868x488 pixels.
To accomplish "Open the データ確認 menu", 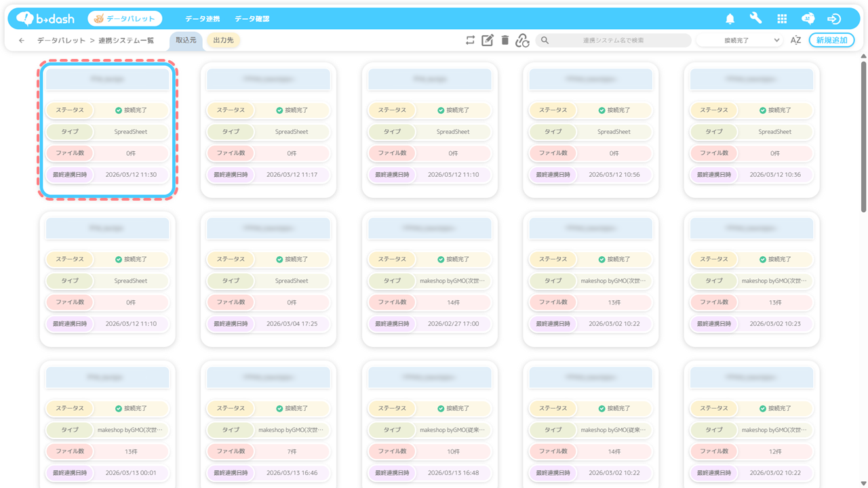I will [x=252, y=19].
